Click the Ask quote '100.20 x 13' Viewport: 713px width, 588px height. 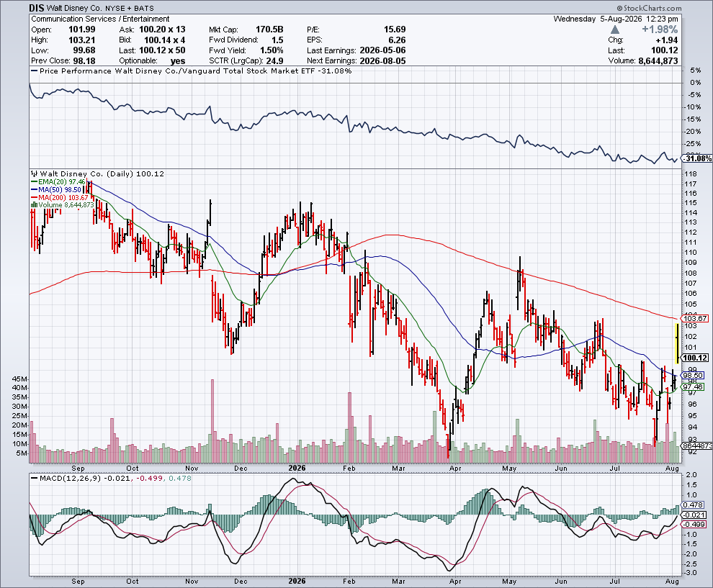click(162, 30)
